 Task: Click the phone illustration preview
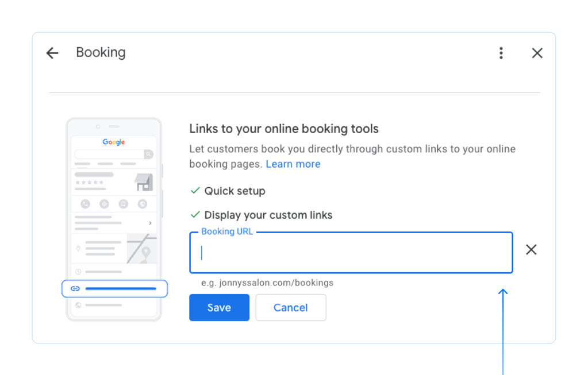click(114, 219)
